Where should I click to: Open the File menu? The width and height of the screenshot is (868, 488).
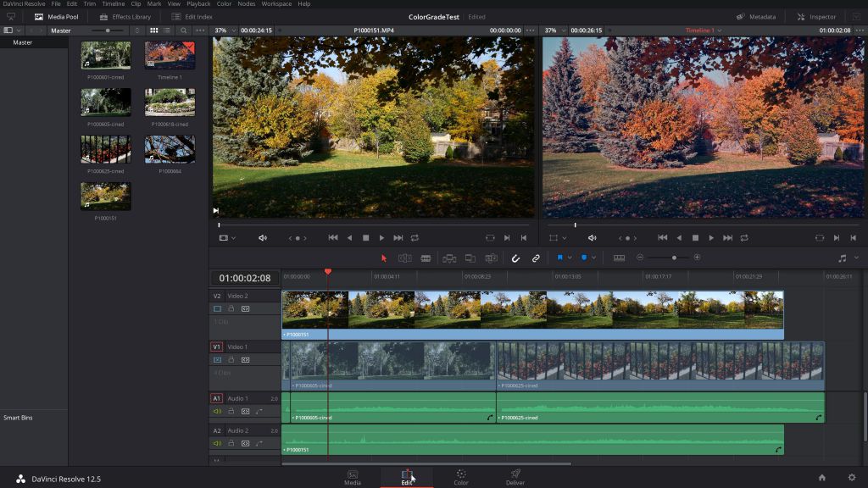[56, 4]
